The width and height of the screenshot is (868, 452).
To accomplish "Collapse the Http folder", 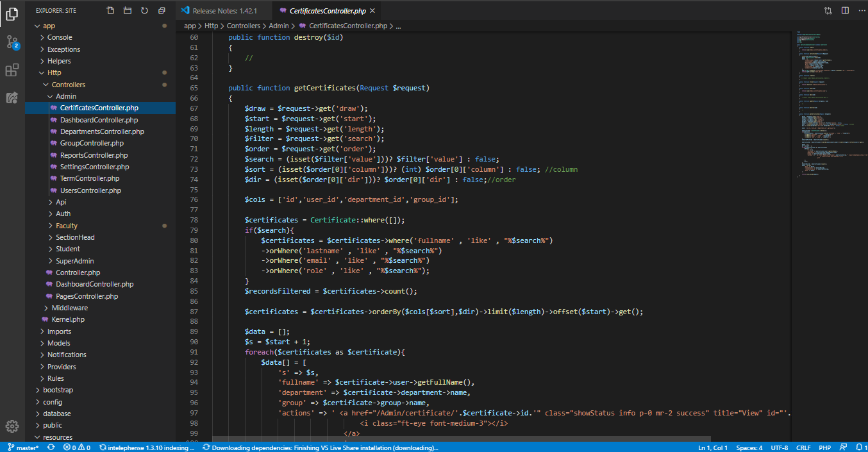I will tap(100, 72).
